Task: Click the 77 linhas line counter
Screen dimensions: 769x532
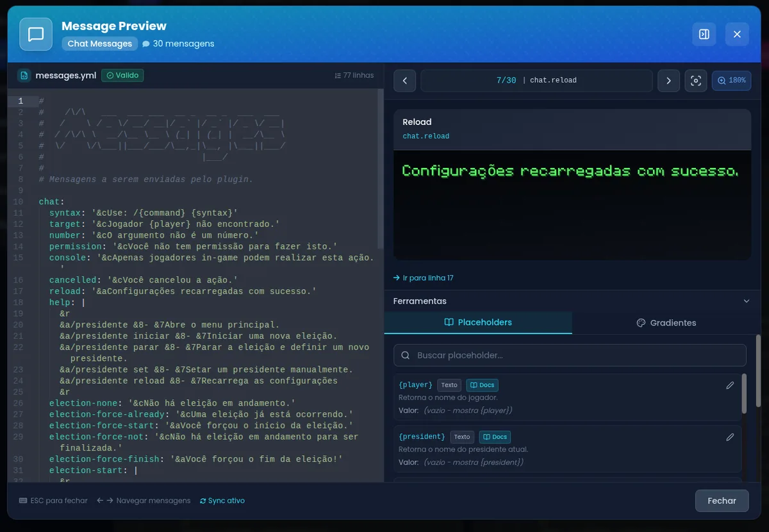Action: (354, 75)
